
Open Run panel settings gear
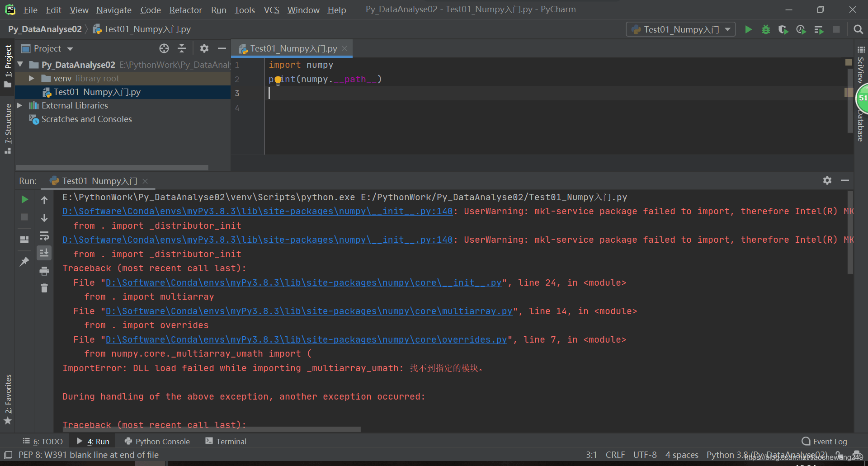click(827, 180)
